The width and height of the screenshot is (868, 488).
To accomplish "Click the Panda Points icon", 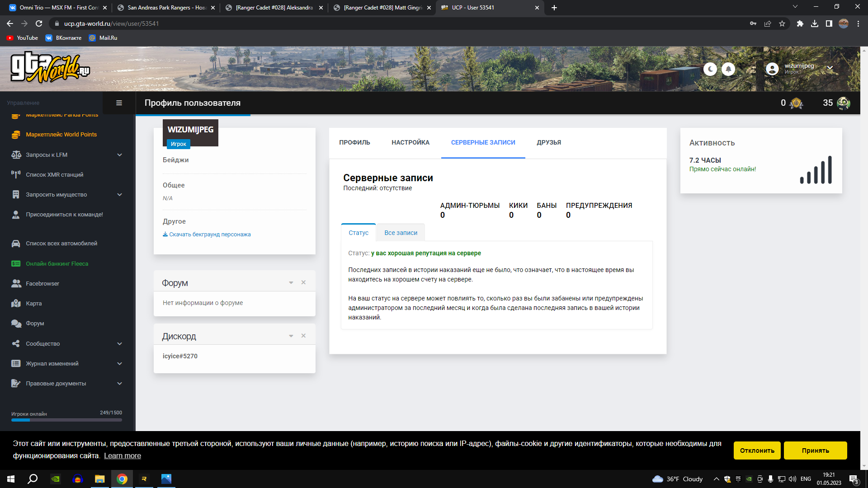I will [843, 103].
